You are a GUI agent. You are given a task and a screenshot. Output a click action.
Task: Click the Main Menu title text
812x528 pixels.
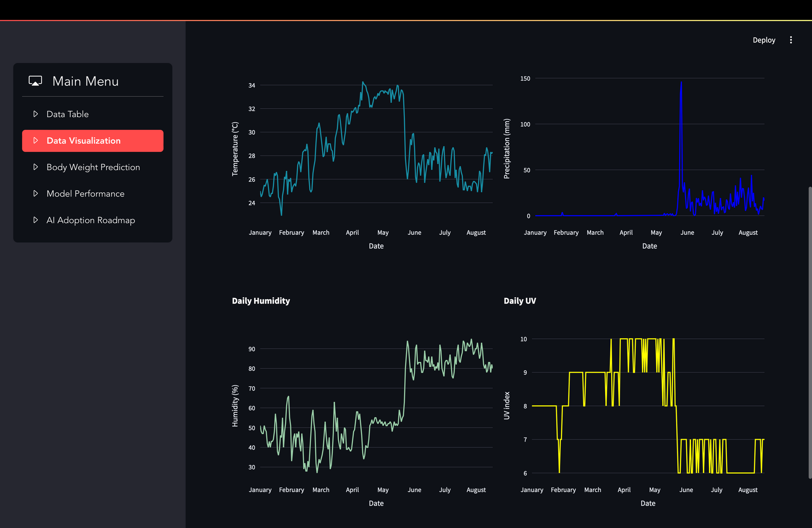coord(85,81)
